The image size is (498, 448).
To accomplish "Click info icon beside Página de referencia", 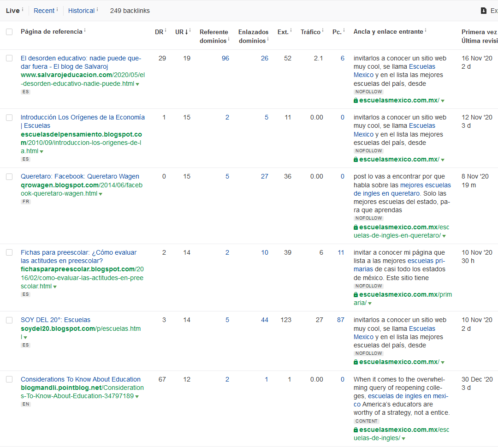I will pos(85,30).
